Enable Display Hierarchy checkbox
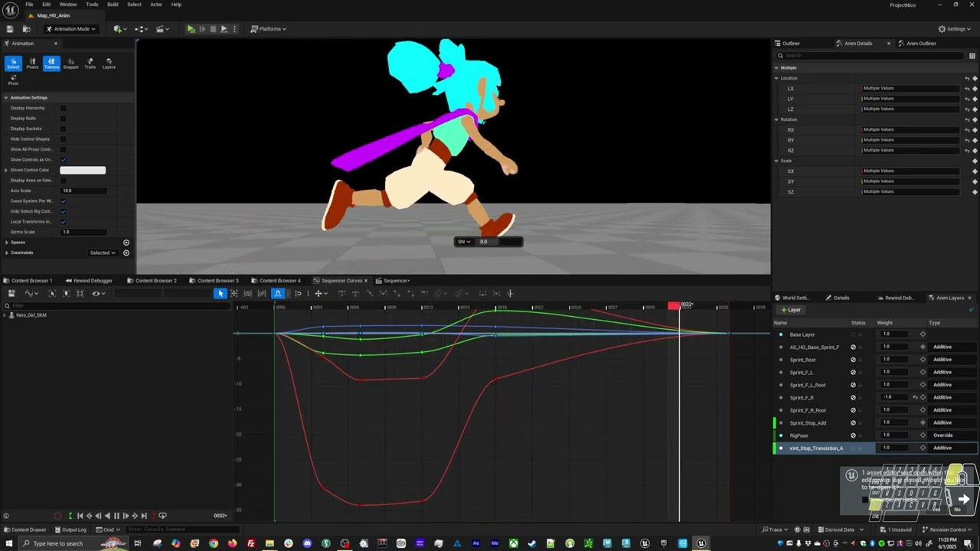Viewport: 980px width, 551px height. coord(63,108)
